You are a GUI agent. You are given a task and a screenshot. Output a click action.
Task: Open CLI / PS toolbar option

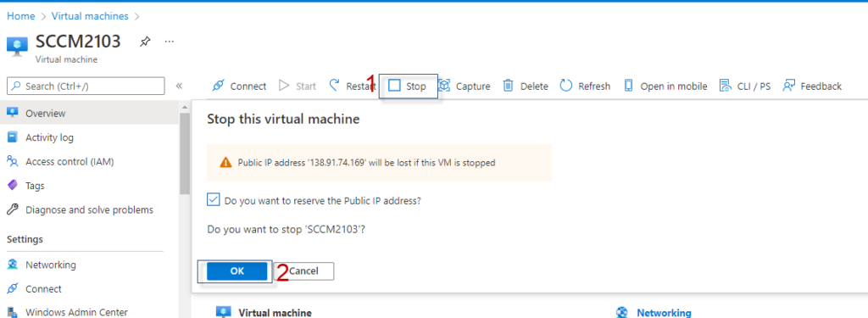[x=744, y=86]
